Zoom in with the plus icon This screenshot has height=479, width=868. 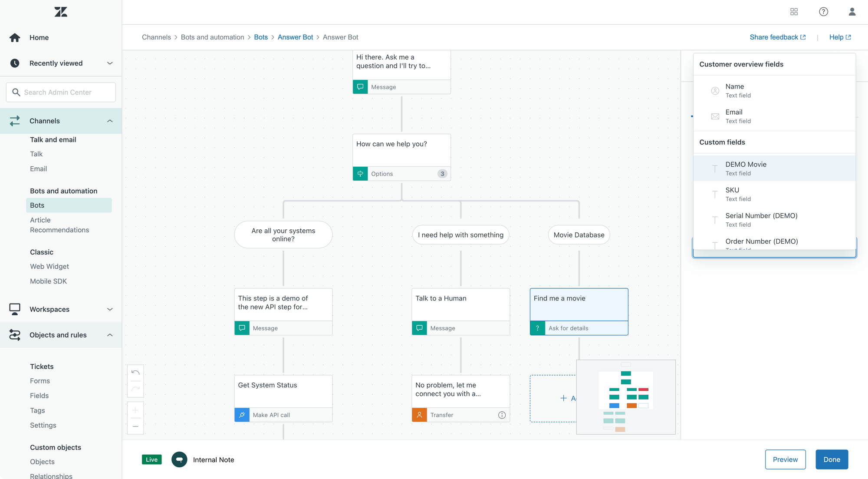(135, 410)
